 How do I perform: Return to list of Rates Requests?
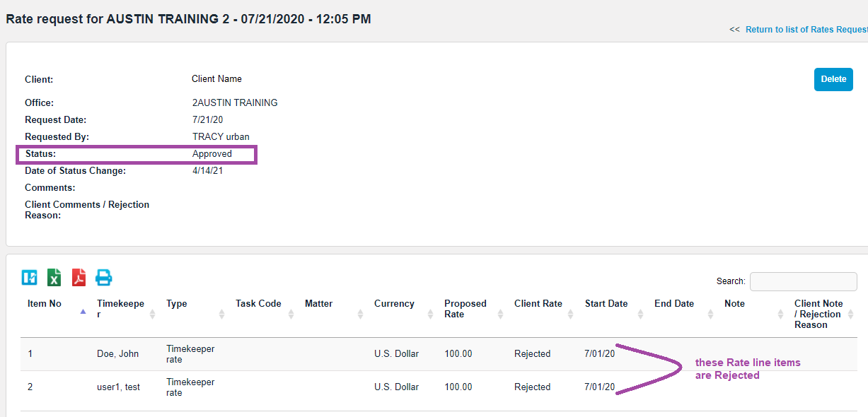pyautogui.click(x=806, y=30)
